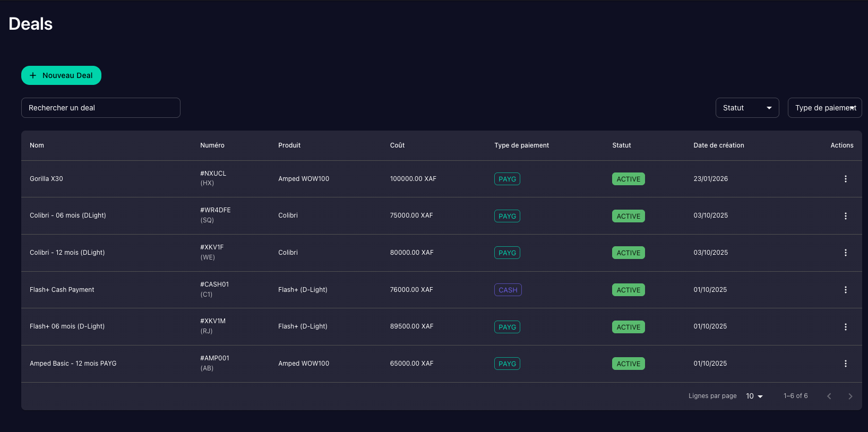This screenshot has height=432, width=868.
Task: Open actions menu for Colibri 06 mois deal
Action: pos(845,216)
